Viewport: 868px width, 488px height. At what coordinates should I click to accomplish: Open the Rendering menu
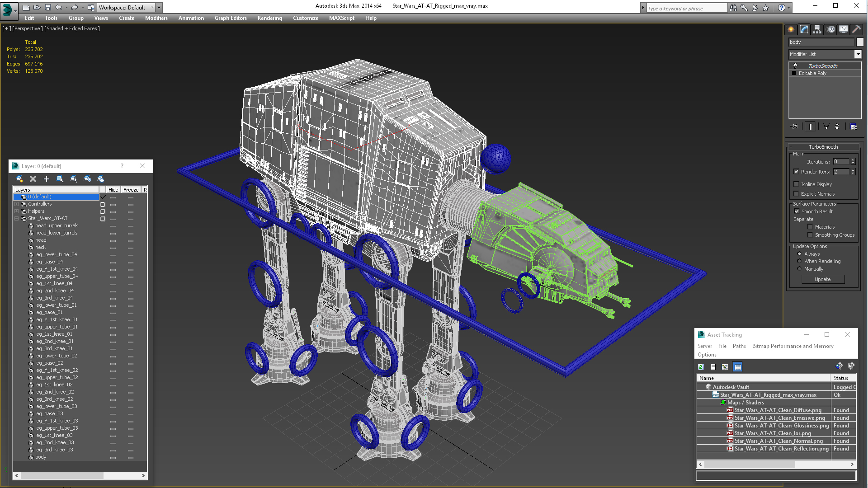(270, 18)
